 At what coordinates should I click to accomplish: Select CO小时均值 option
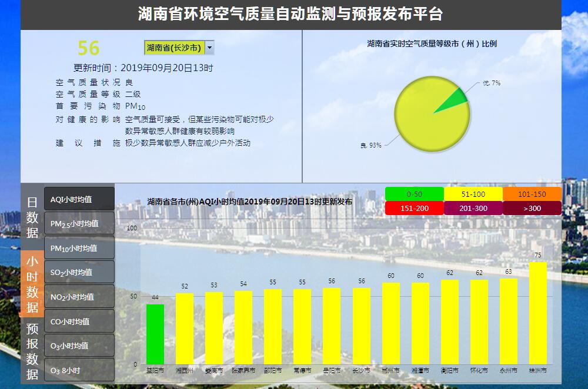tap(79, 321)
